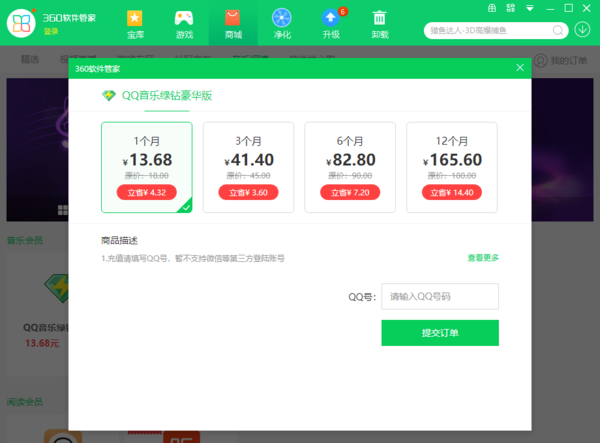Select the 6个月 82.80 plan

pyautogui.click(x=350, y=167)
